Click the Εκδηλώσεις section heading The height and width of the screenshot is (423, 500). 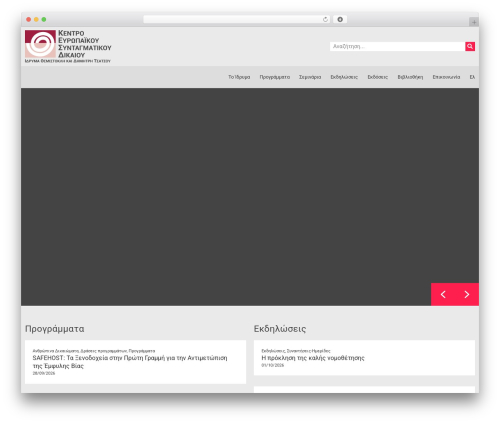(280, 329)
